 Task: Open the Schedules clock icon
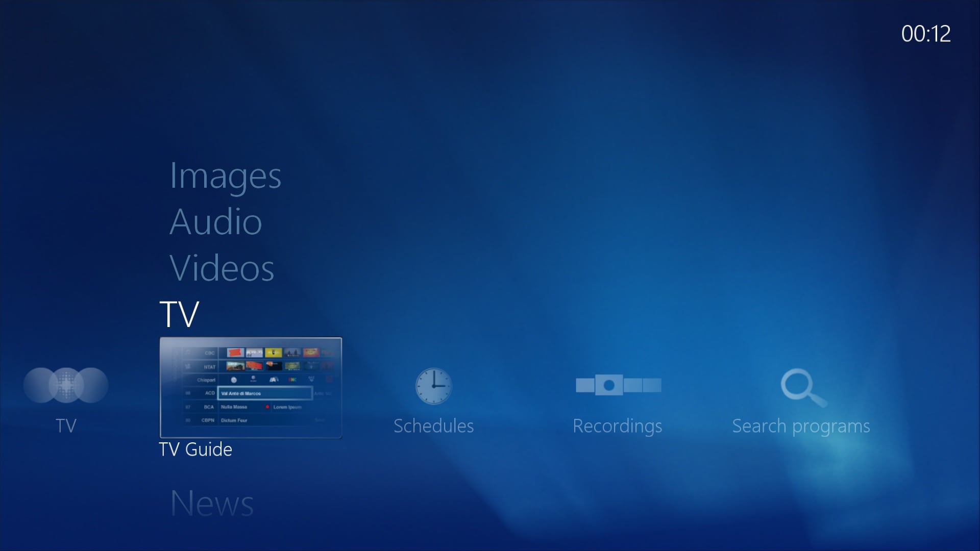point(433,386)
